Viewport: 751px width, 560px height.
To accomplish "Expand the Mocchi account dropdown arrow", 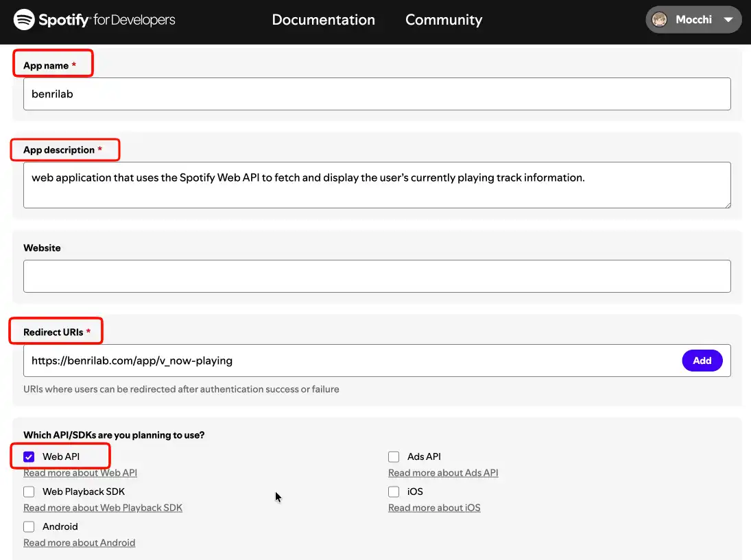I will coord(728,20).
